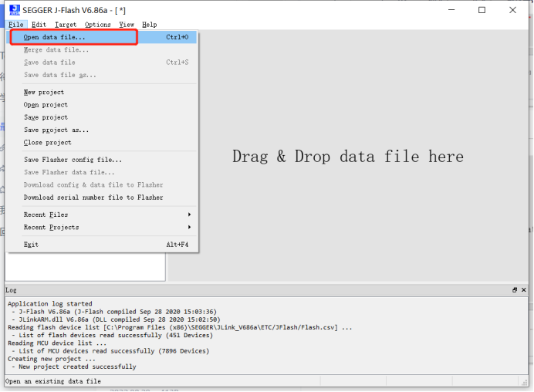Image resolution: width=534 pixels, height=392 pixels.
Task: Close the J-Flash window
Action: 512,10
